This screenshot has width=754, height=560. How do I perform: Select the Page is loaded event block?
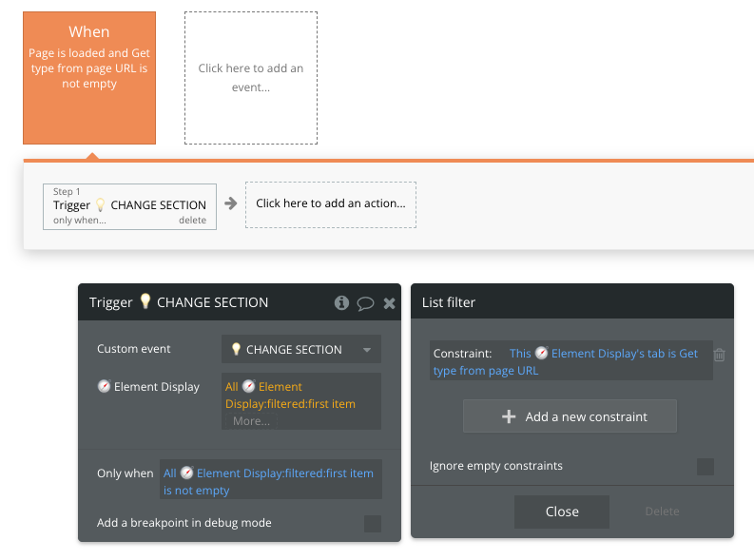(x=89, y=78)
